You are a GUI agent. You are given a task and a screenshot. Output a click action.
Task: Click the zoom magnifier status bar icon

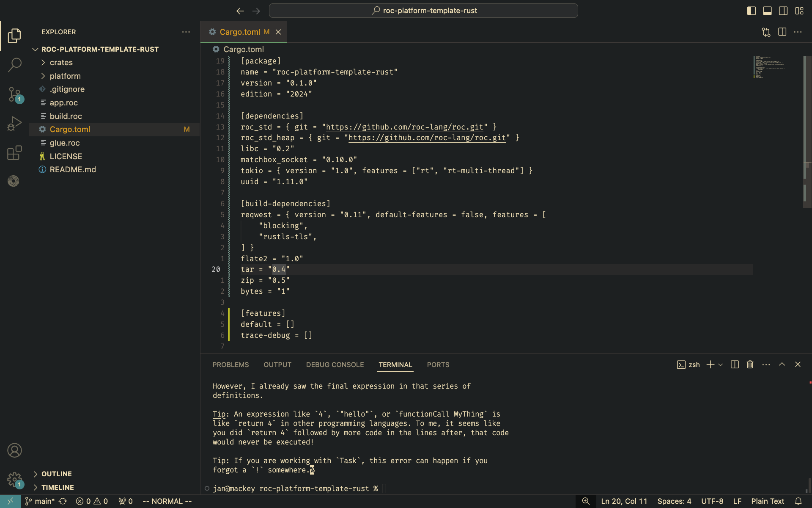point(586,501)
